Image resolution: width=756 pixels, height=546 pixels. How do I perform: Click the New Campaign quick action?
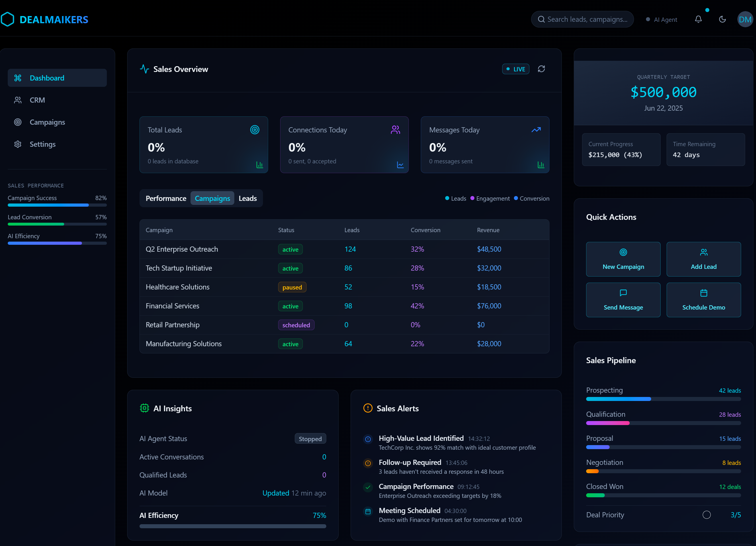tap(623, 259)
